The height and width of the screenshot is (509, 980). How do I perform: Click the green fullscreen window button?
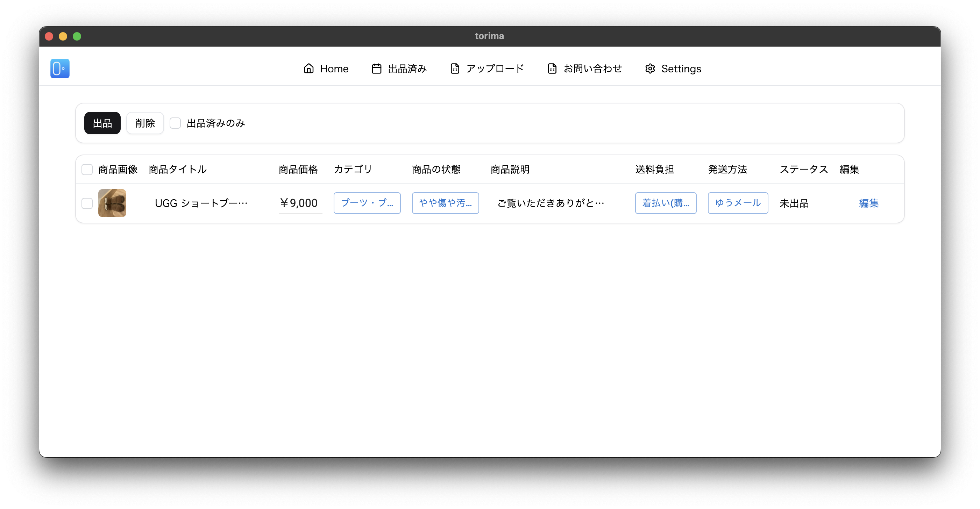click(77, 36)
